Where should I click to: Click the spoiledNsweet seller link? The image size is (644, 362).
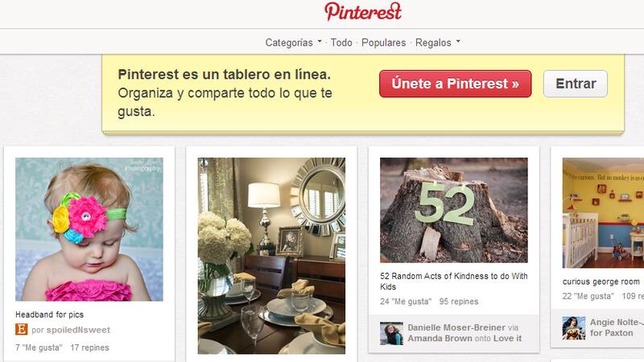[x=78, y=330]
